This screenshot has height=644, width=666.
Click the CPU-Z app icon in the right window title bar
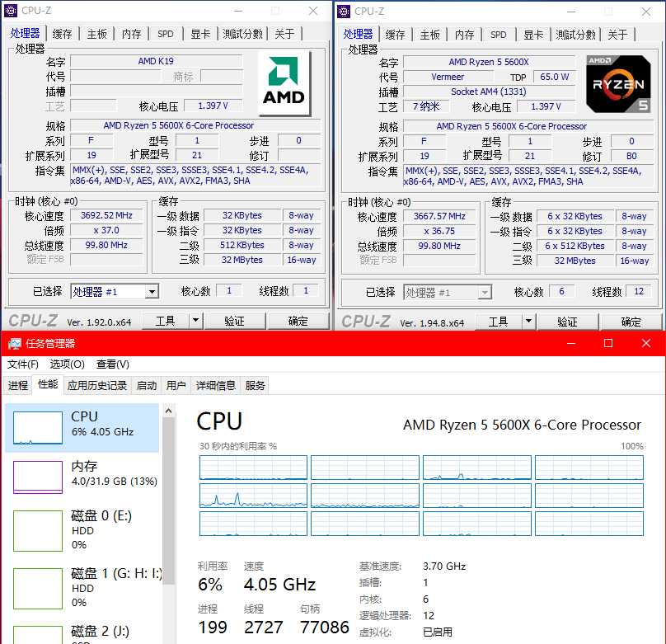pyautogui.click(x=344, y=11)
